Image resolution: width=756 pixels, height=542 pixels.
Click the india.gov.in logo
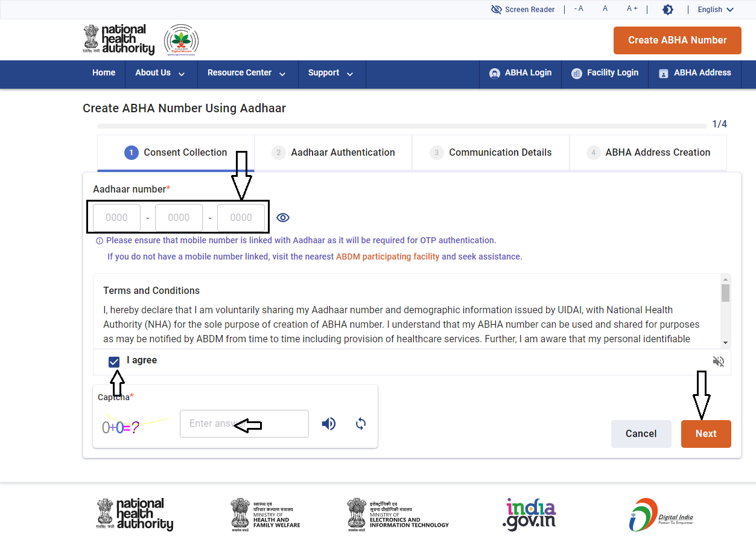(x=529, y=514)
